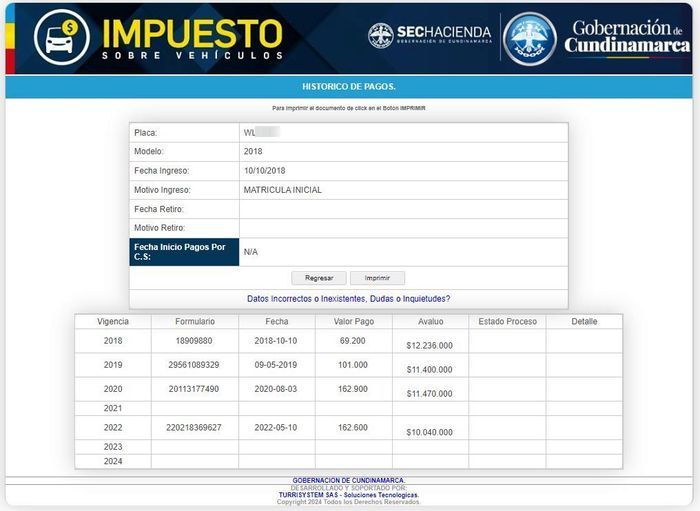Open the TURRISYSTEM SAS footer link
700x511 pixels.
tap(348, 495)
